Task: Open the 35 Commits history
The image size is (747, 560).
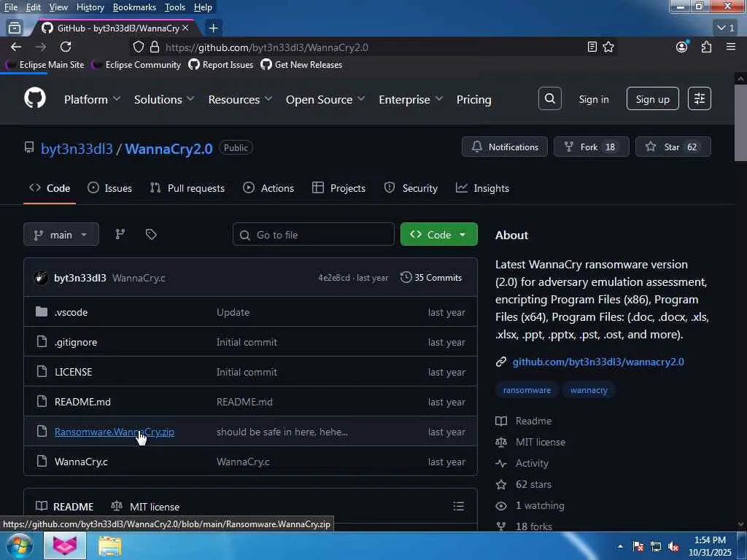Action: point(431,278)
